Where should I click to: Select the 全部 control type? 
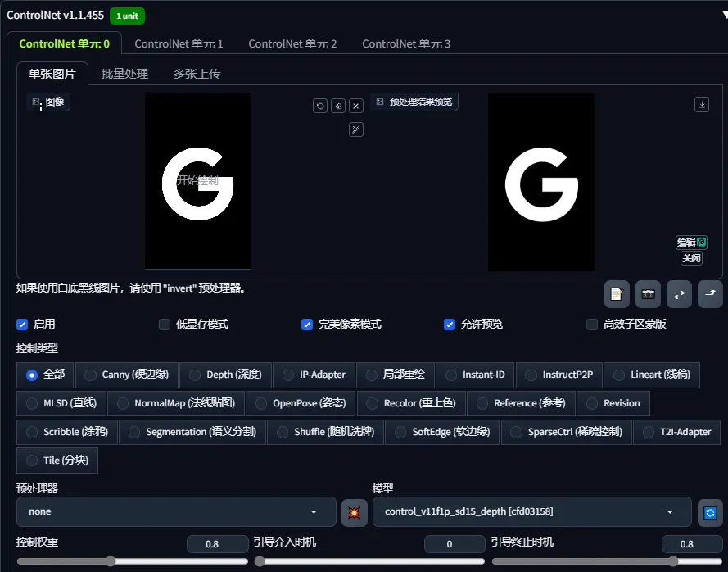[45, 375]
